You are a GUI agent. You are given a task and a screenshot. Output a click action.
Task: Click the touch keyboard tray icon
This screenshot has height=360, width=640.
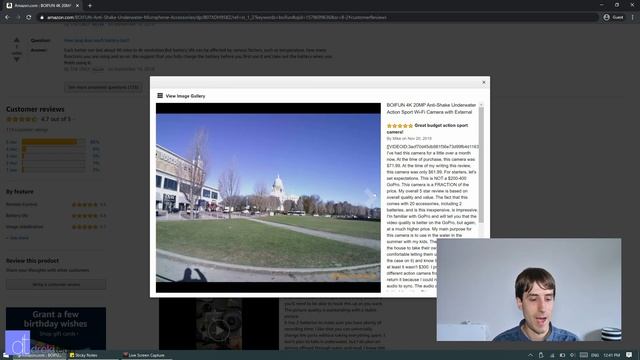tap(584, 355)
